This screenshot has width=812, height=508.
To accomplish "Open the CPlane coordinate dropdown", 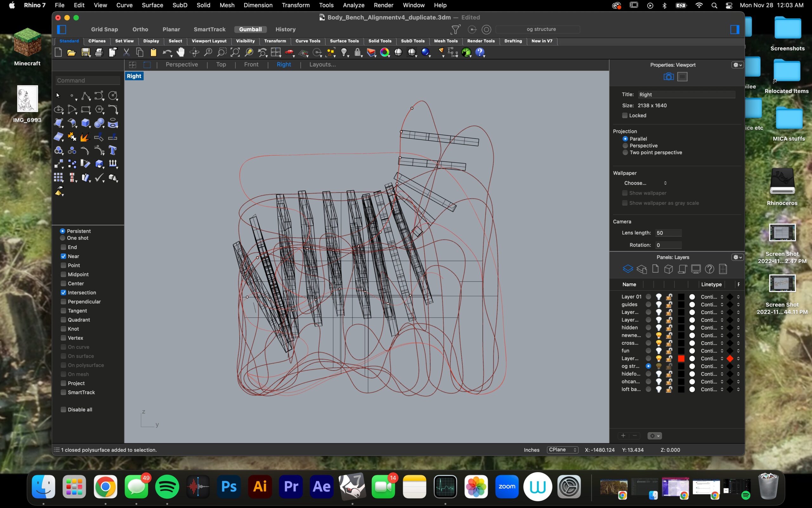I will [563, 450].
